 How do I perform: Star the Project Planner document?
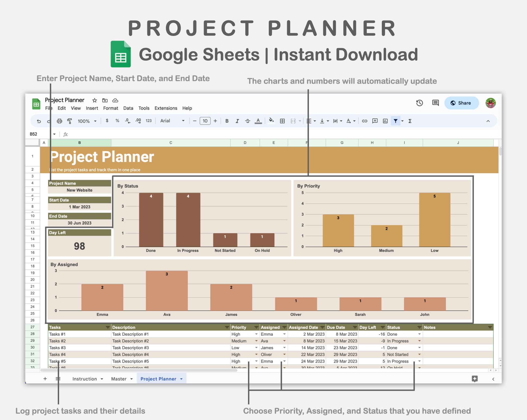tap(95, 100)
